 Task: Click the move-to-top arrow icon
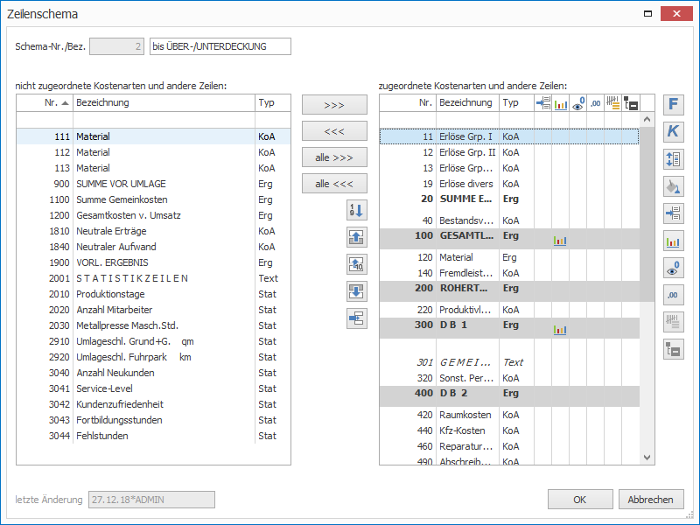point(357,238)
